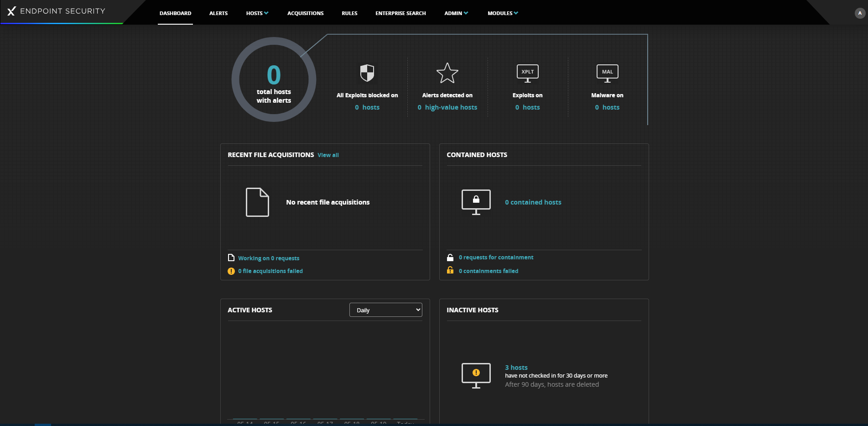Viewport: 868px width, 426px height.
Task: Go to the Rules tab
Action: click(349, 13)
